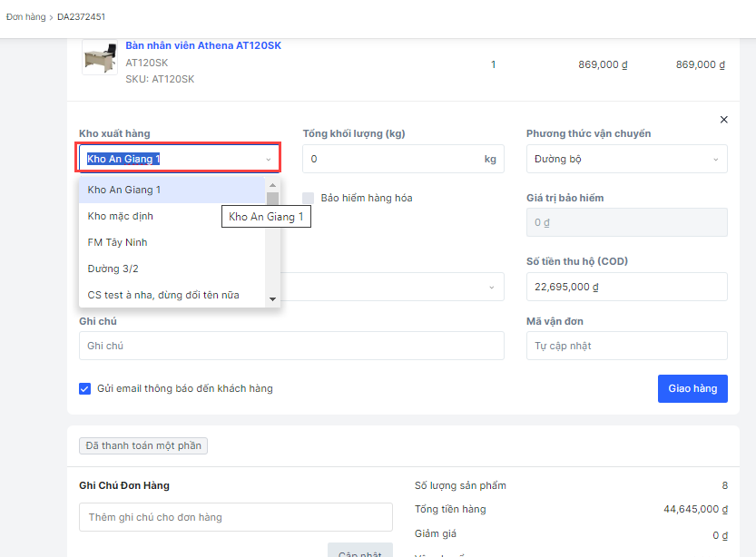Toggle the Bảo hiểm hàng hóa checkbox
756x557 pixels.
click(x=309, y=198)
